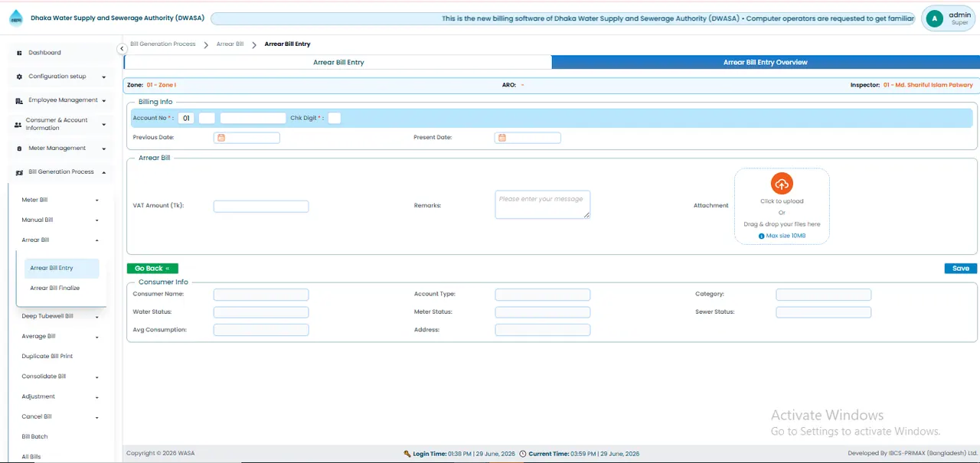
Task: Click the Meter Management icon
Action: [x=19, y=148]
